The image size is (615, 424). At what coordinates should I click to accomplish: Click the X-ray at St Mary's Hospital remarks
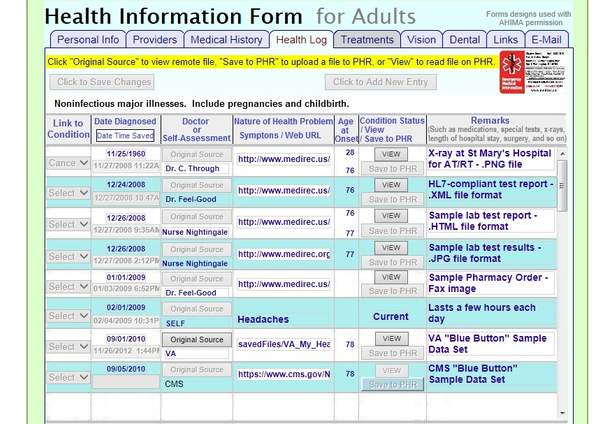tap(491, 159)
